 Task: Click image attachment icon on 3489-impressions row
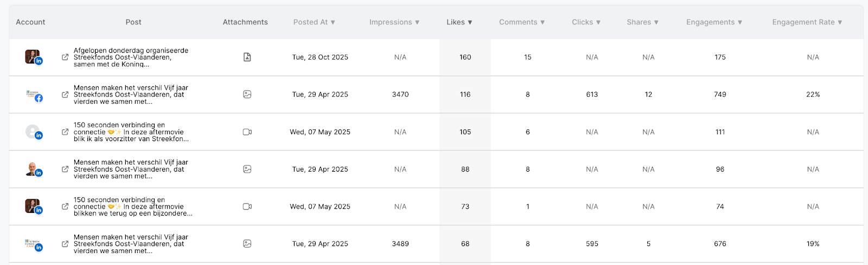click(247, 244)
